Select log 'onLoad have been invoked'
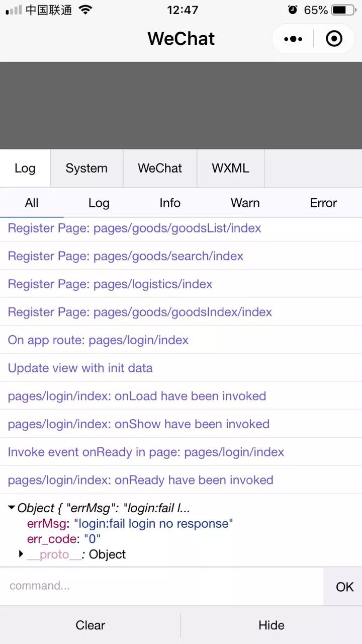This screenshot has width=362, height=644. [x=181, y=396]
